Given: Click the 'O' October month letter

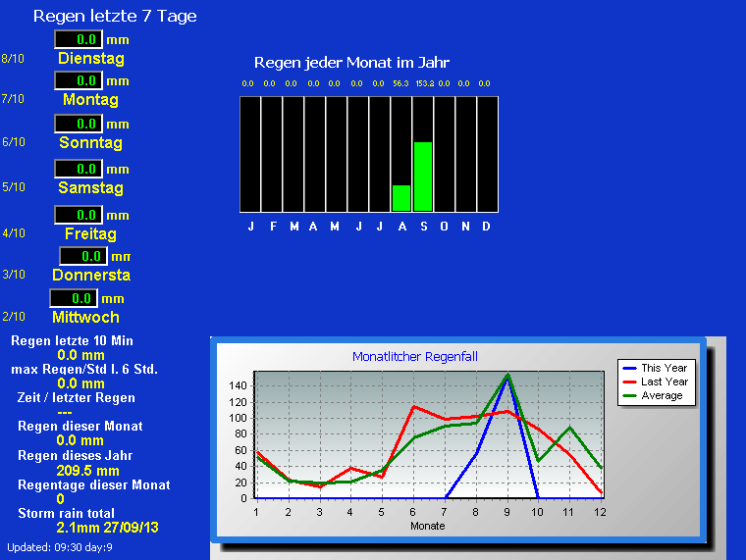Looking at the screenshot, I should [x=444, y=227].
